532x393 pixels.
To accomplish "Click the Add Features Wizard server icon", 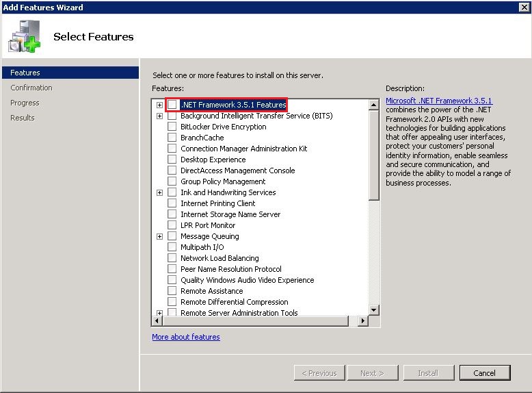I will coord(25,36).
